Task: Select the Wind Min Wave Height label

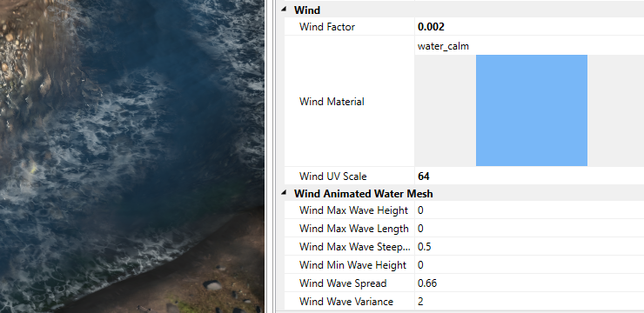Action: pyautogui.click(x=352, y=265)
